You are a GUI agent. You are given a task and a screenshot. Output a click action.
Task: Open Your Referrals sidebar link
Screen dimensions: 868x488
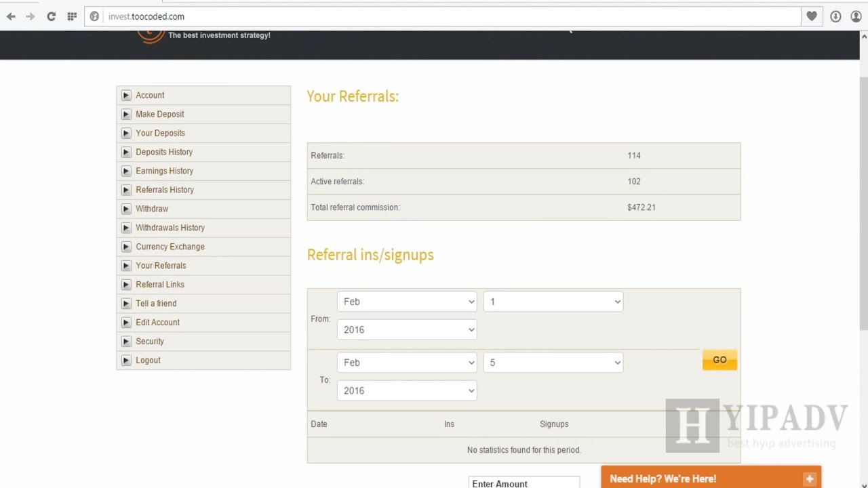(x=161, y=266)
